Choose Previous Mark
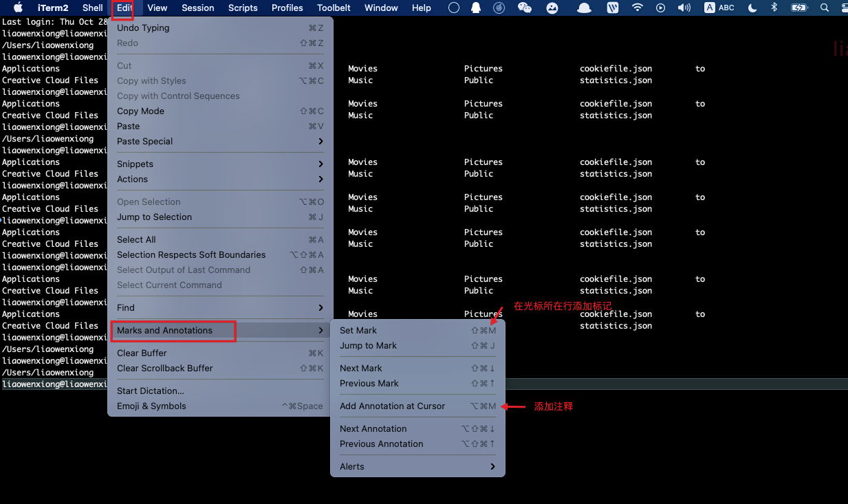The width and height of the screenshot is (848, 504). (418, 384)
